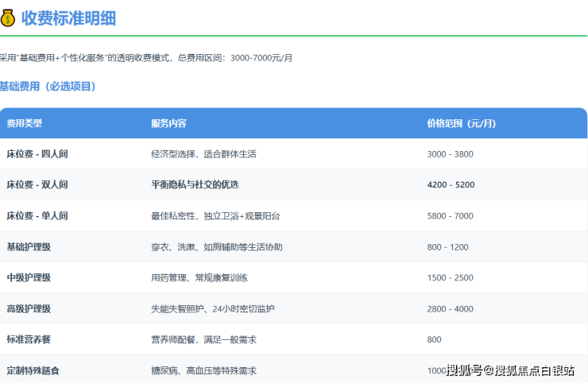This screenshot has width=588, height=383.
Task: Click the intro paragraph about 透明收费模式
Action: 146,58
